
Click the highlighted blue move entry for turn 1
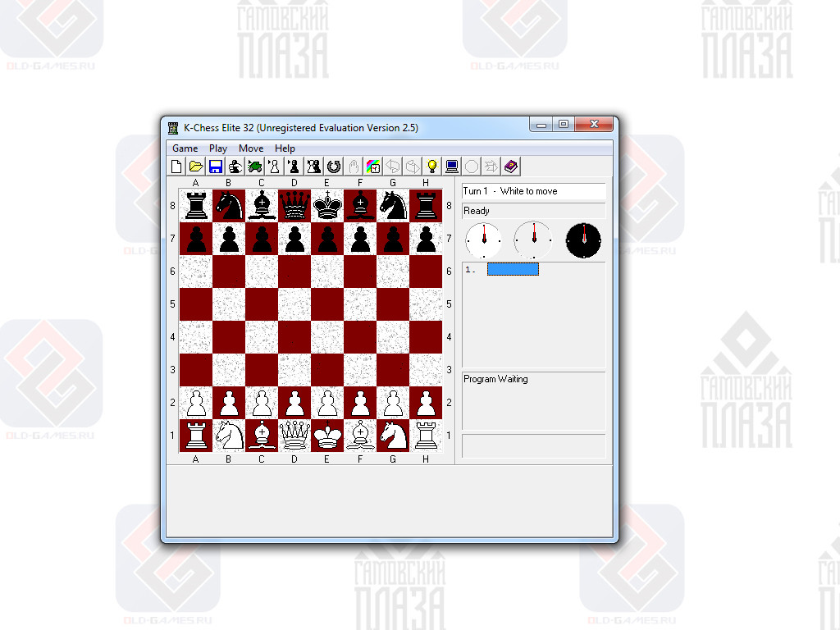coord(513,269)
